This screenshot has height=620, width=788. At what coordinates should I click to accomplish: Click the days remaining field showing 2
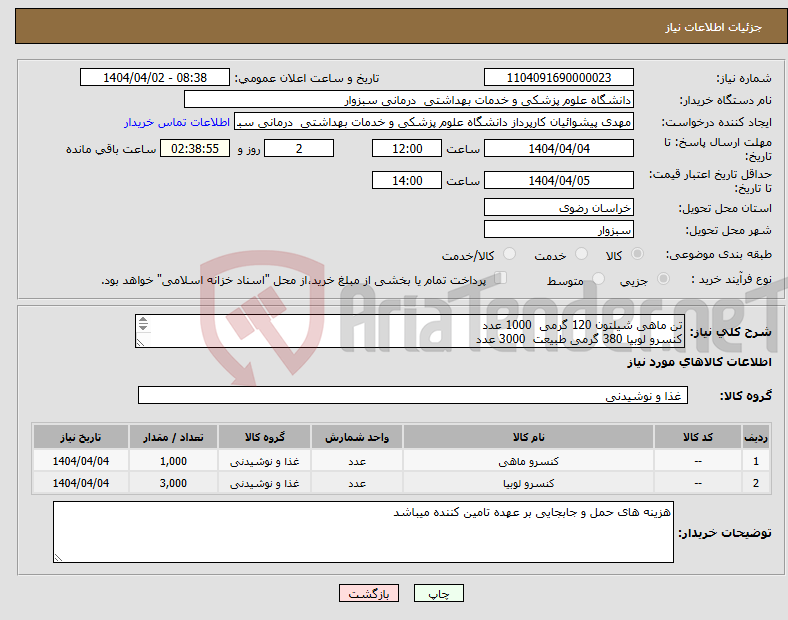click(x=299, y=149)
